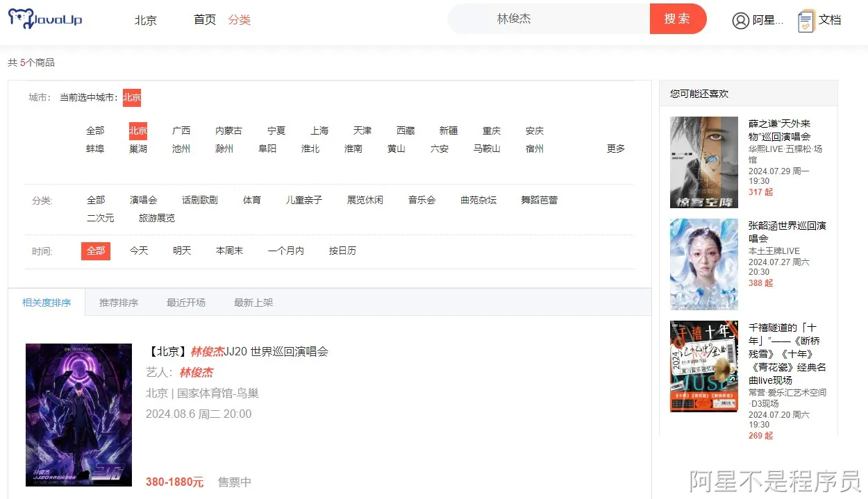The image size is (868, 499).
Task: Select the 新疆 city filter
Action: pyautogui.click(x=448, y=130)
